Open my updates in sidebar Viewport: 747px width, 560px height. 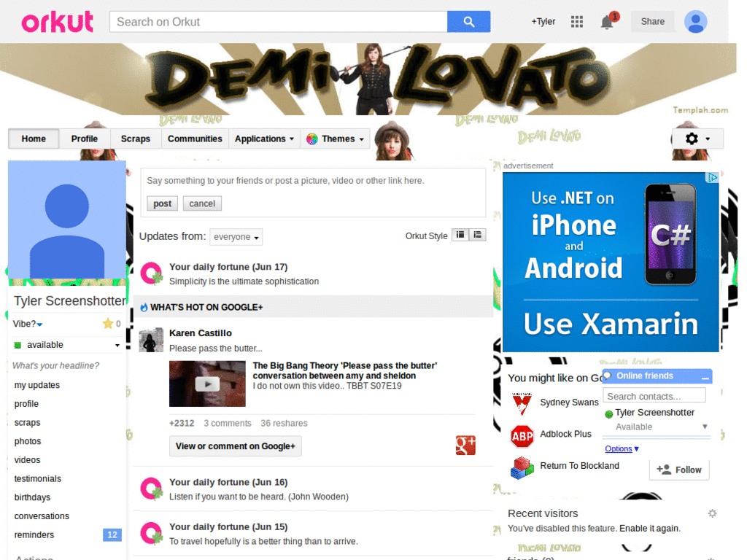coord(37,385)
